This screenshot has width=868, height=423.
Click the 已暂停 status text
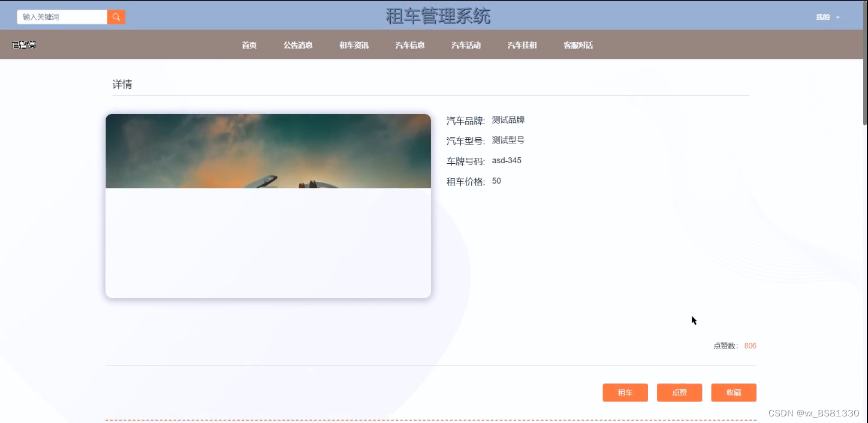click(x=24, y=45)
